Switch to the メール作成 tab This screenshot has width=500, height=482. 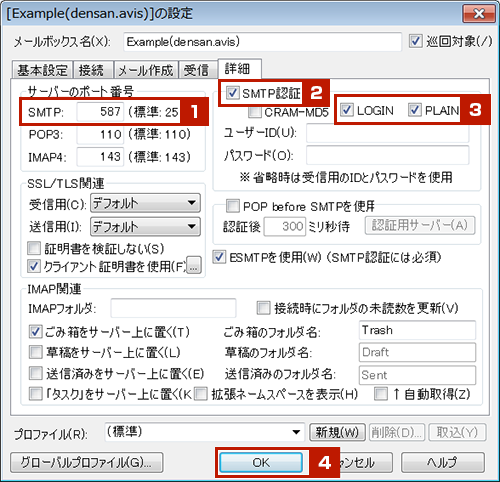(145, 70)
